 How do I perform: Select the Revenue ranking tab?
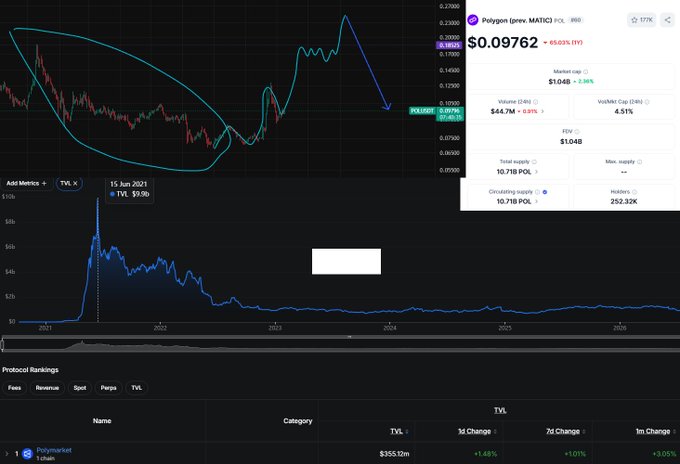(47, 388)
